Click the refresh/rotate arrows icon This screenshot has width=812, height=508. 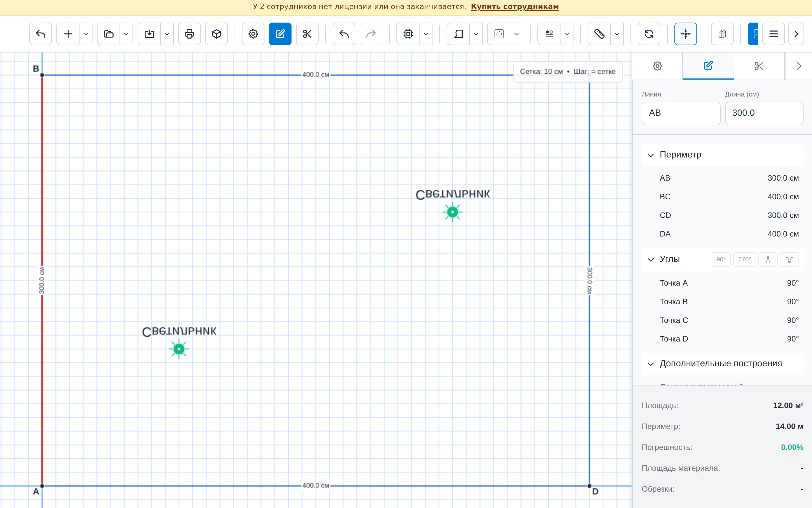pos(649,34)
